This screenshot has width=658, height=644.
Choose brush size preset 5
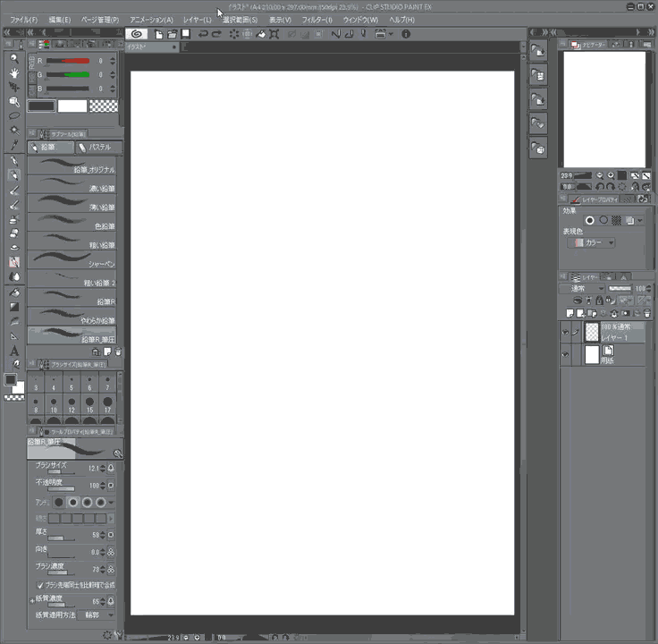tap(72, 383)
